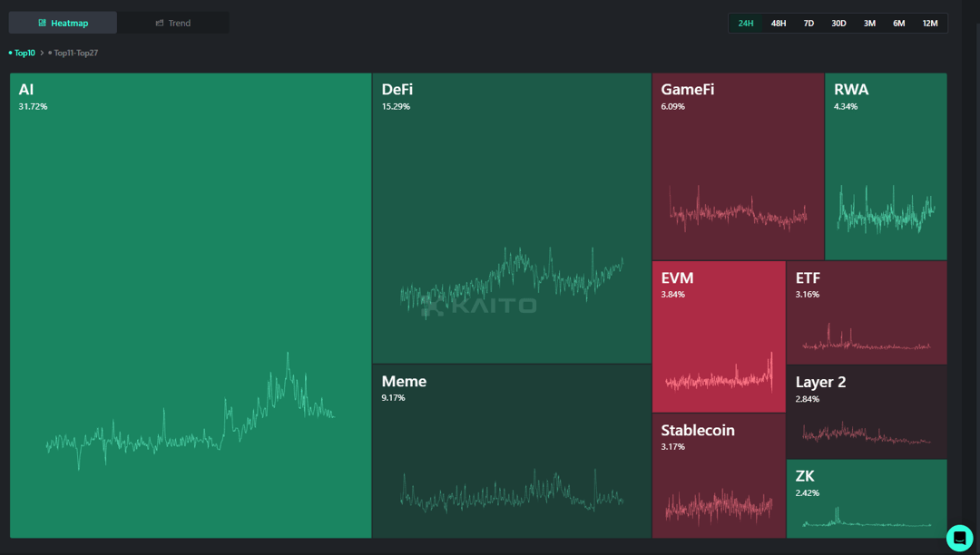The width and height of the screenshot is (980, 555).
Task: Open the Top11-Top27 breadcrumb link
Action: point(75,53)
